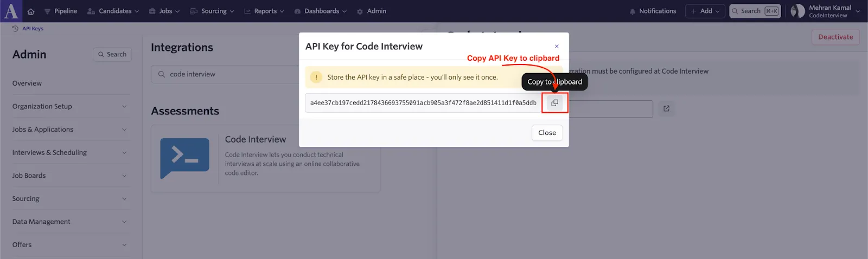Expand Jobs & Applications section
Screen dimensions: 868x259
[71, 129]
